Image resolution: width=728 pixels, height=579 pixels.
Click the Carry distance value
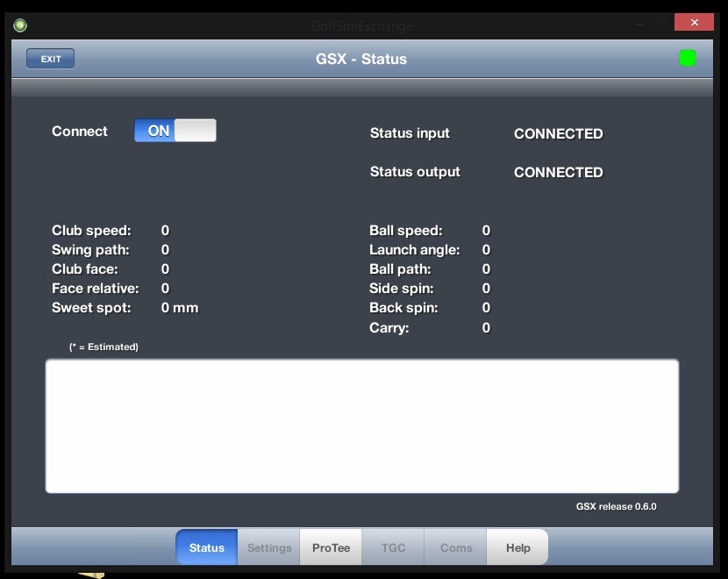coord(486,328)
